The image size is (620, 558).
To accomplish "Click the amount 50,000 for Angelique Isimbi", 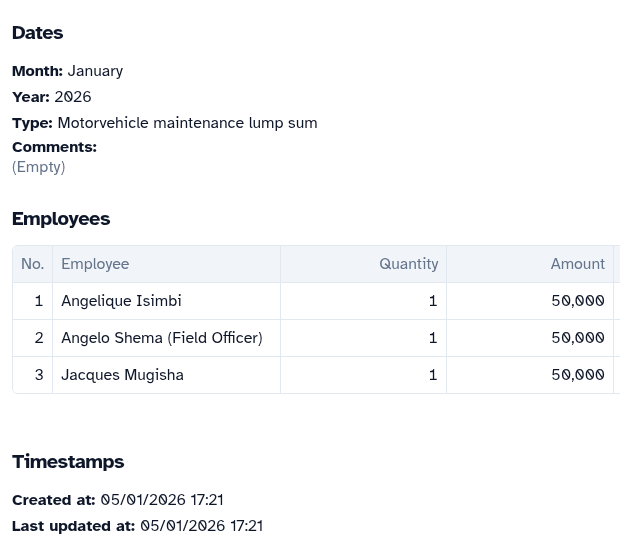I will [x=577, y=301].
